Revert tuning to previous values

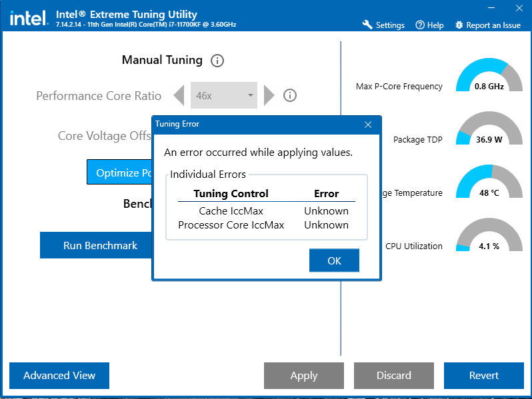click(x=483, y=375)
